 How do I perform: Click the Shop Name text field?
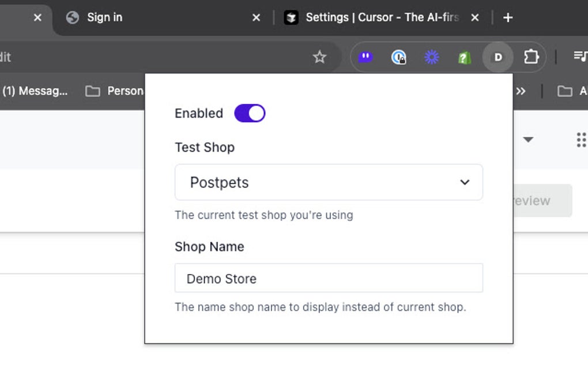329,279
